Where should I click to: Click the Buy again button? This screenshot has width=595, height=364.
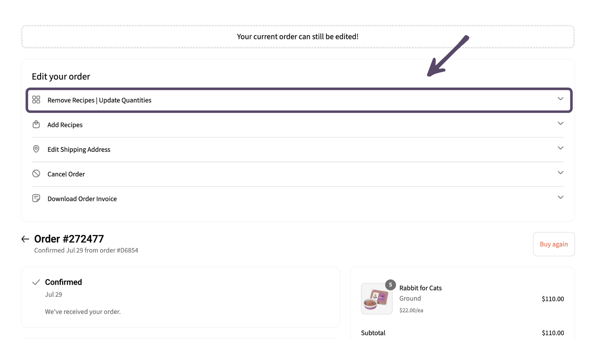pyautogui.click(x=554, y=244)
